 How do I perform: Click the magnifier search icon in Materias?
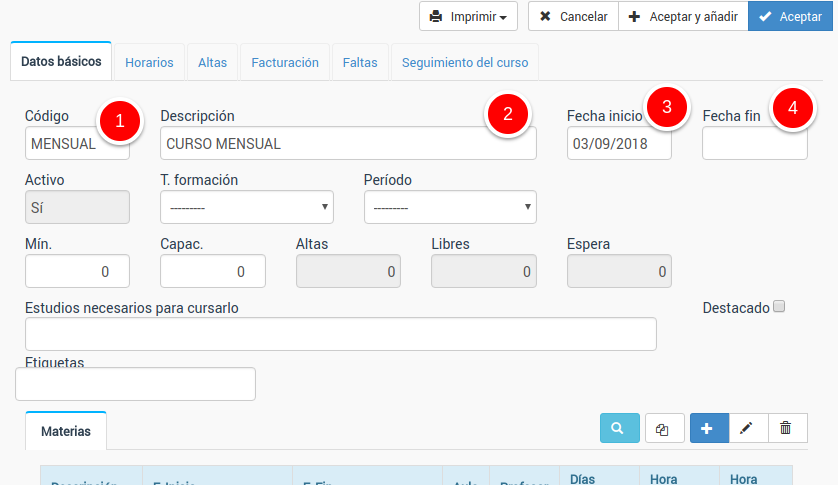619,428
